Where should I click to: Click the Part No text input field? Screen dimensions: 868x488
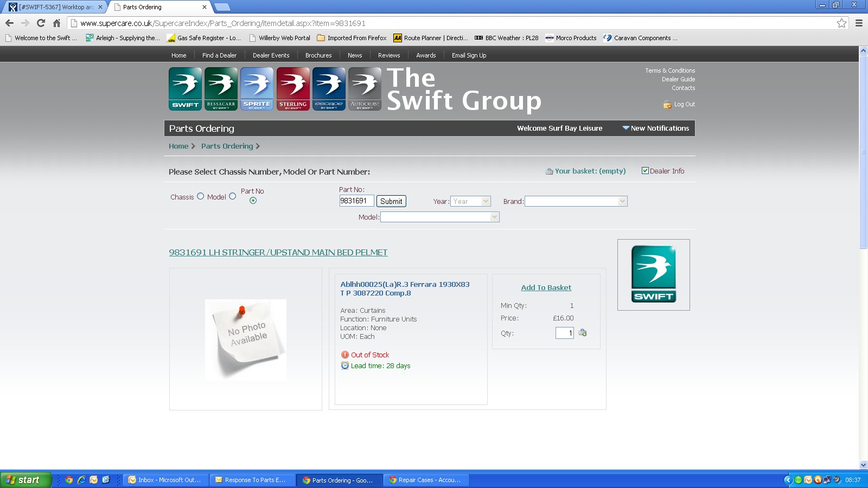click(x=356, y=201)
